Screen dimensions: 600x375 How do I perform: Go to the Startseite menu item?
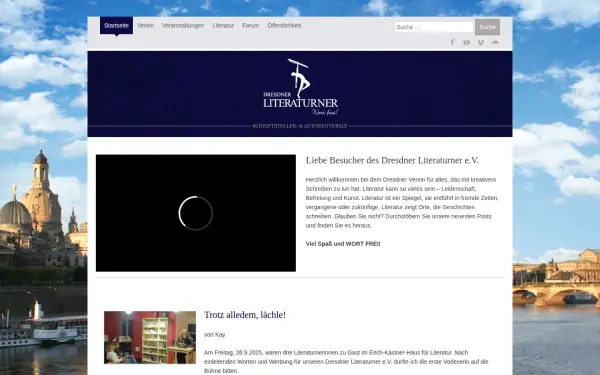click(116, 26)
